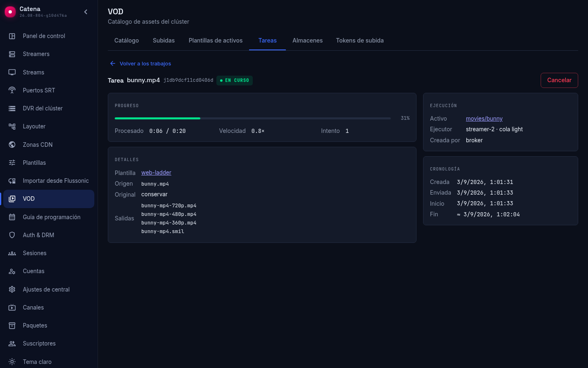
Task: Open the Panel de control icon
Action: [x=12, y=36]
